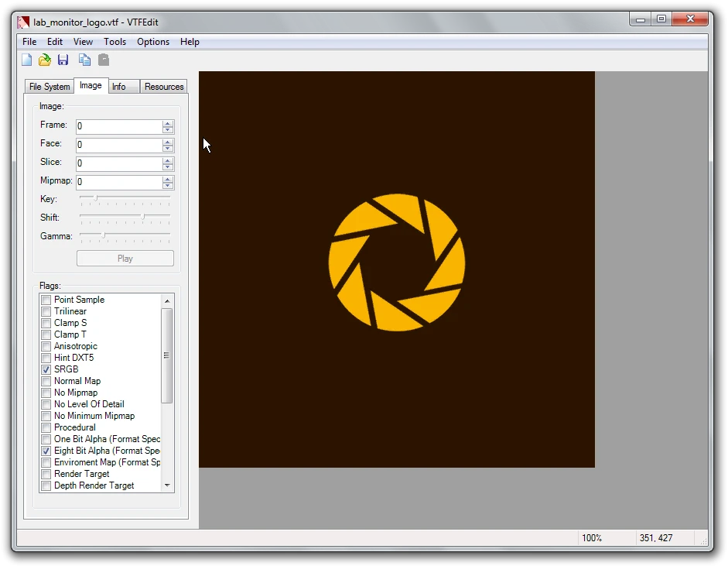Screen dimensions: 728x566
Task: Uncheck the SRGB flag
Action: click(x=46, y=370)
